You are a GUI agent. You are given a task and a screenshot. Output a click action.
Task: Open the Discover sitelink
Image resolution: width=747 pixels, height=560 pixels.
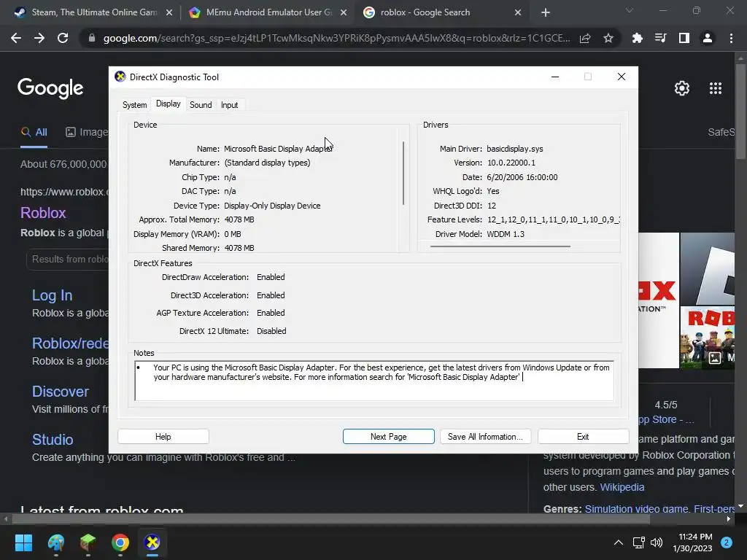pyautogui.click(x=61, y=392)
